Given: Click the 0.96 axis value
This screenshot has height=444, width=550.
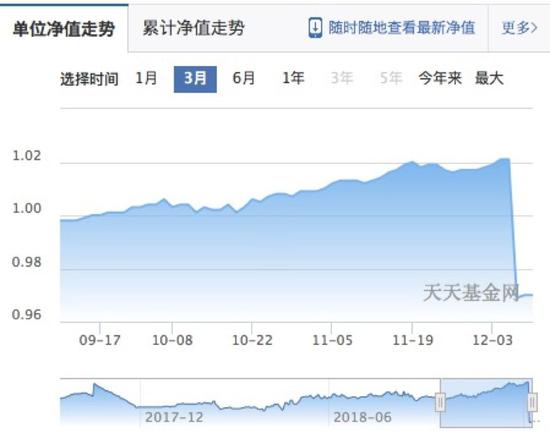Looking at the screenshot, I should [27, 315].
